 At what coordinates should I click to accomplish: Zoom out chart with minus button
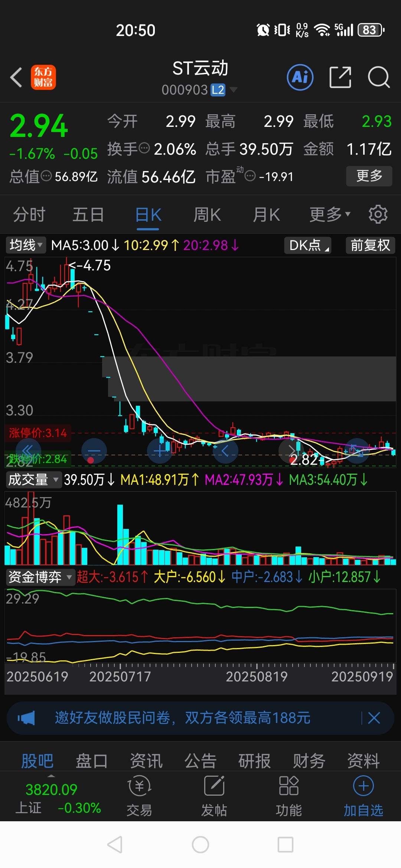[x=94, y=450]
